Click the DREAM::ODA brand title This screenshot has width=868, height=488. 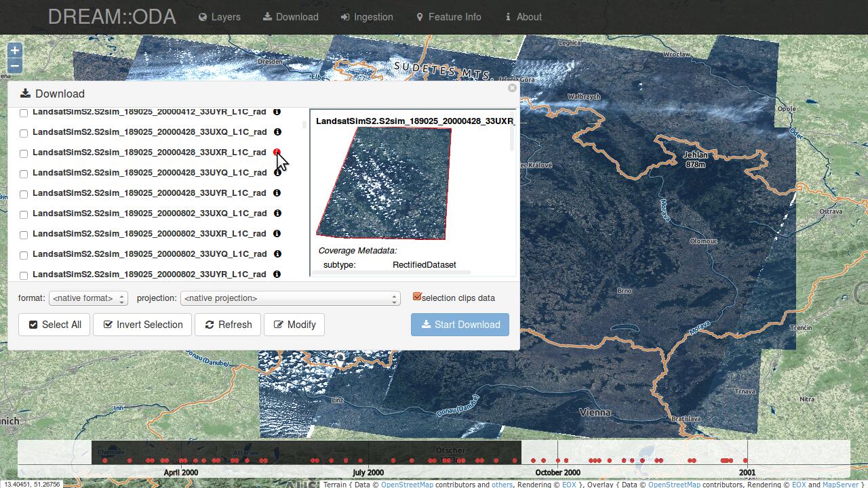(112, 17)
